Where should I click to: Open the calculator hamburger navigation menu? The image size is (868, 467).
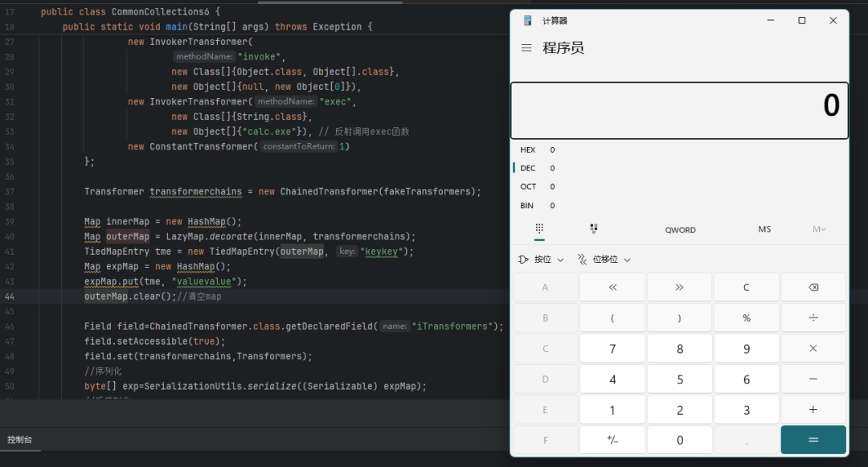[x=526, y=48]
